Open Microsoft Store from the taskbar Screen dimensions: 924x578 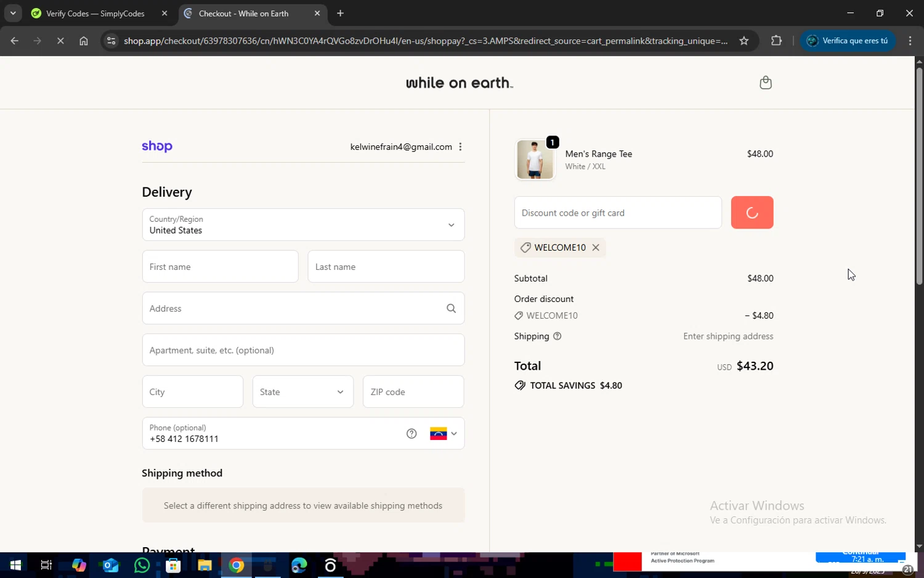tap(173, 565)
